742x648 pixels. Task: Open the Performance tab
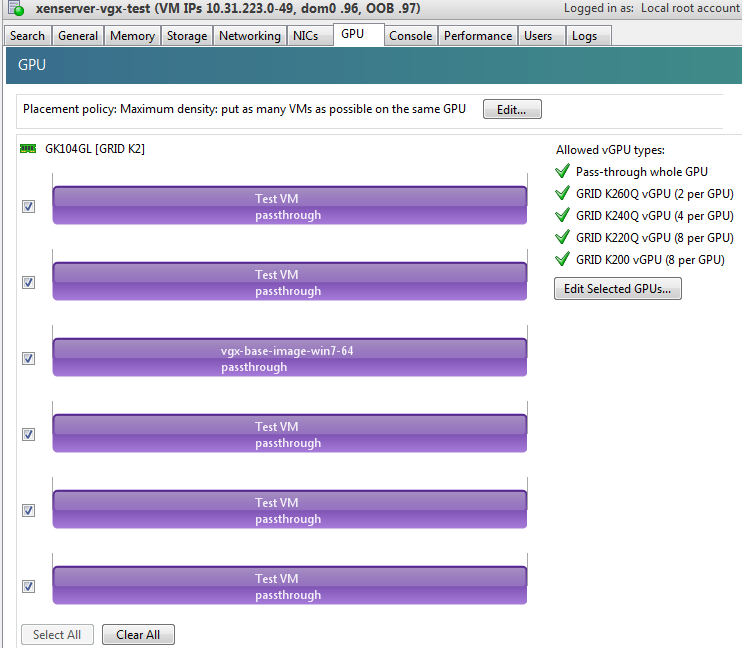click(x=477, y=36)
